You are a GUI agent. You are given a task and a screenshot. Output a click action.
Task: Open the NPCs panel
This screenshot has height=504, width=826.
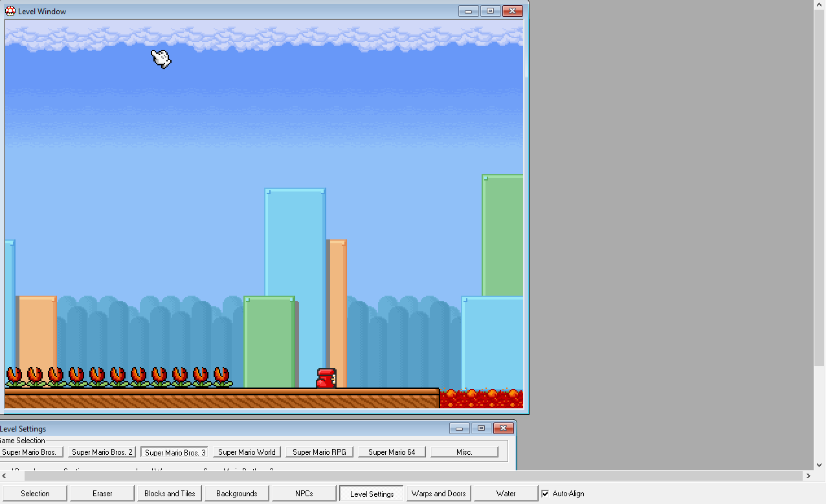coord(304,494)
